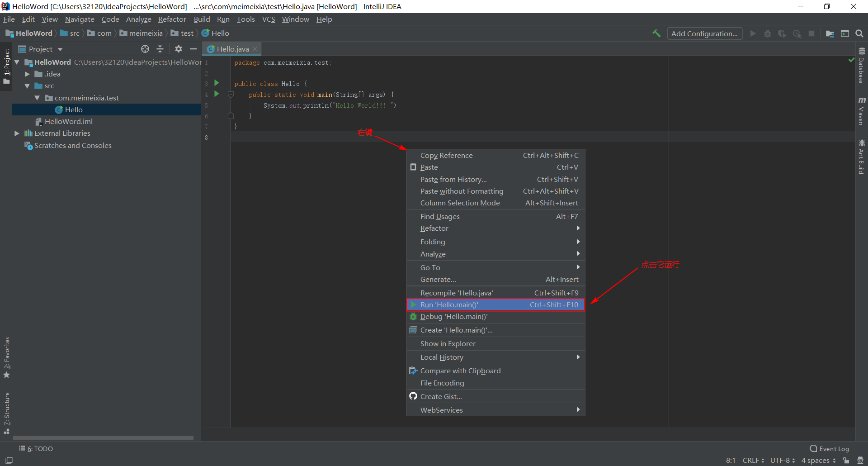
Task: Open CRLF line separator dropdown
Action: pyautogui.click(x=753, y=460)
